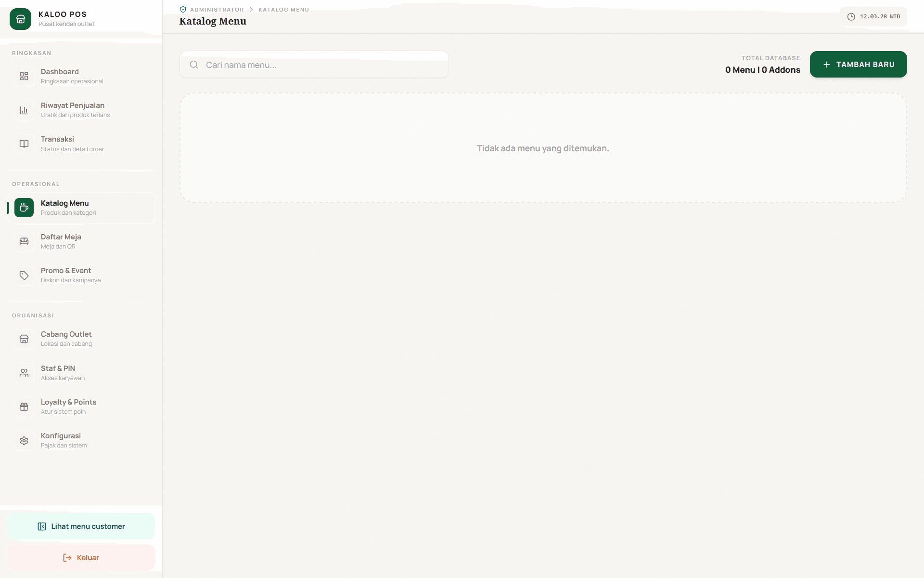Click the shield icon in breadcrumb
The height and width of the screenshot is (578, 924).
(183, 10)
